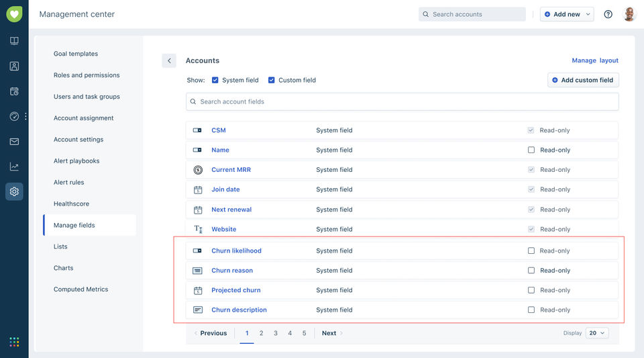Open the chart analytics icon in sidebar
The width and height of the screenshot is (644, 358).
point(14,167)
